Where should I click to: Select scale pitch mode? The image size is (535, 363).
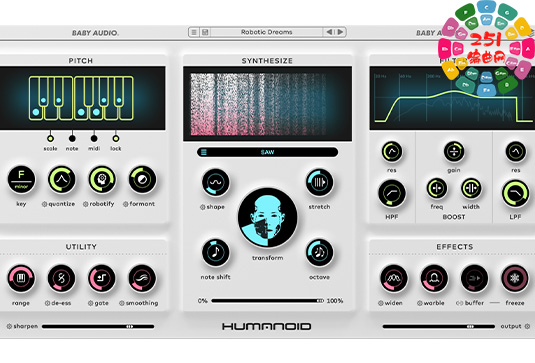[x=50, y=139]
